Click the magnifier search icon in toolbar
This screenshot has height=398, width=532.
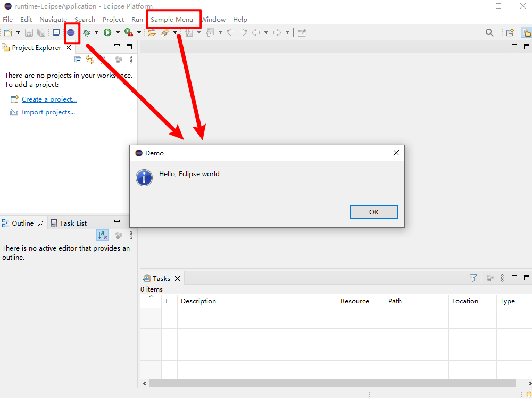tap(489, 32)
